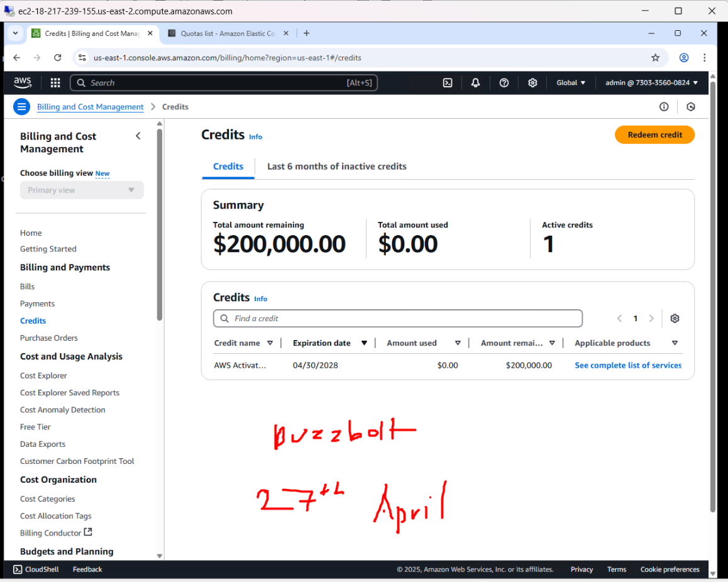Switch to Last 6 months of inactive credits tab
728x582 pixels.
click(336, 166)
